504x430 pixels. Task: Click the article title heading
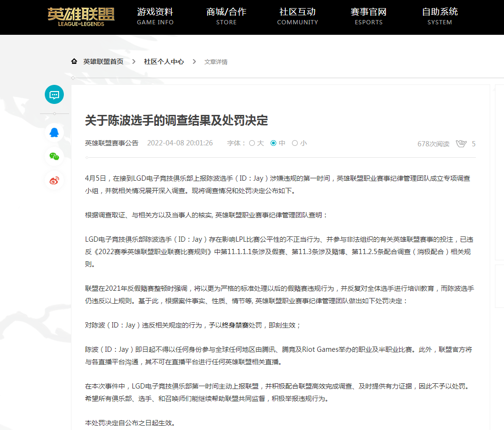coord(176,120)
